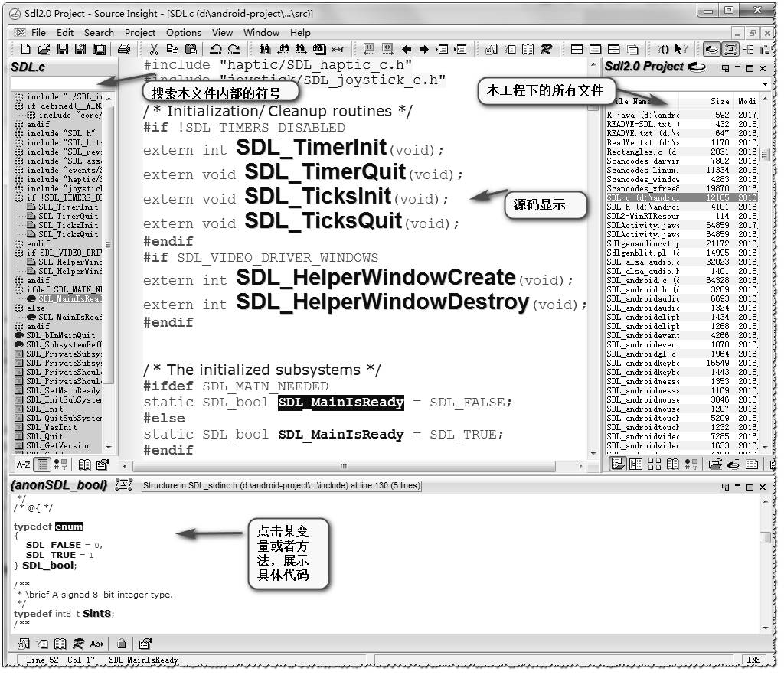The image size is (784, 675).
Task: Open the Edit menu
Action: tap(65, 32)
